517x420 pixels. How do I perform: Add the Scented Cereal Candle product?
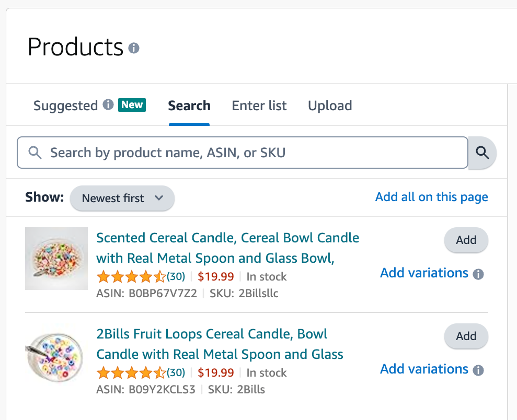tap(466, 240)
